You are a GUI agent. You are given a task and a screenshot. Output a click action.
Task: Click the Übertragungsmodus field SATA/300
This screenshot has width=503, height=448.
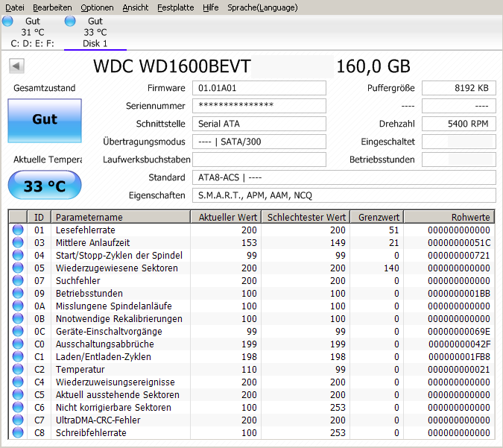[x=259, y=142]
